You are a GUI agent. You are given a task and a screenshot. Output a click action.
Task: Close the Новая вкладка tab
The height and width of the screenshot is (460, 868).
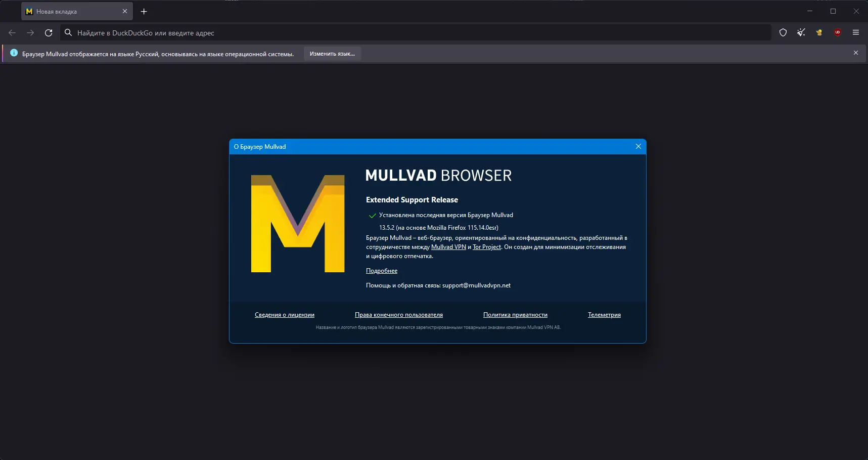(125, 11)
